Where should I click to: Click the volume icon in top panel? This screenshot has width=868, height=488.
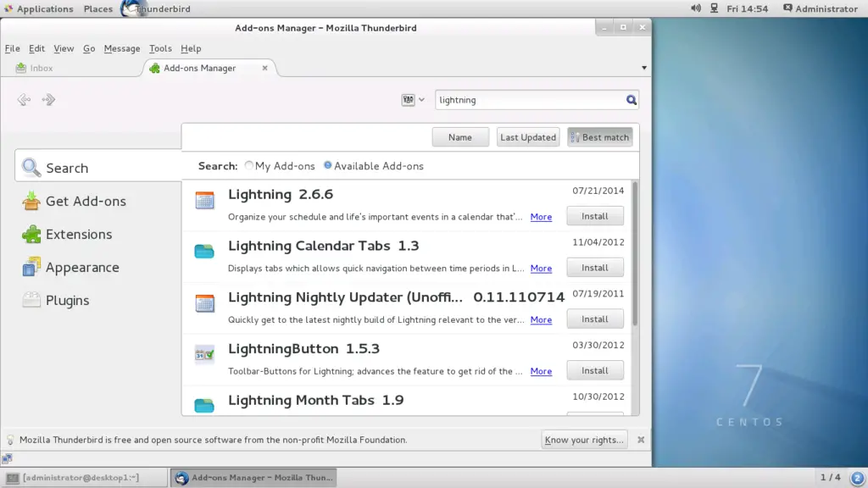coord(696,8)
